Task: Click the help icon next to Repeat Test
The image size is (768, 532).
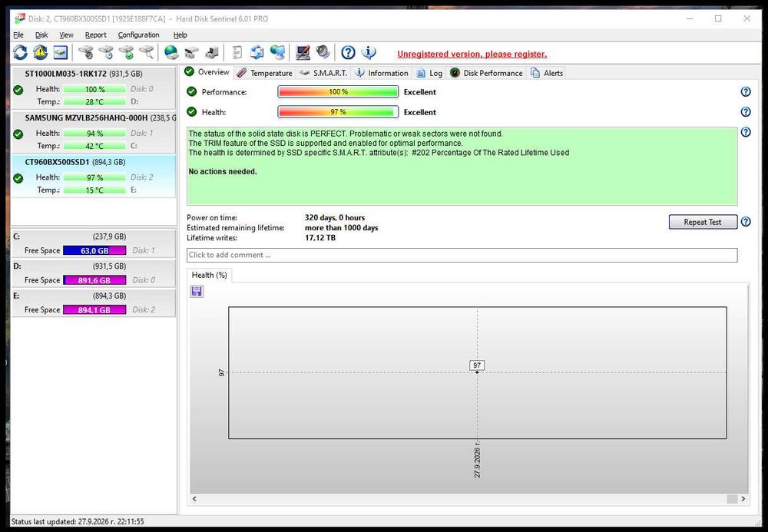Action: coord(746,222)
